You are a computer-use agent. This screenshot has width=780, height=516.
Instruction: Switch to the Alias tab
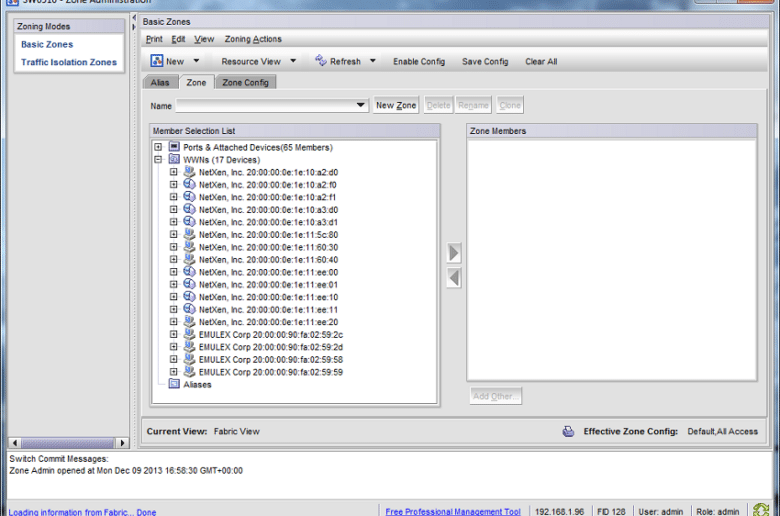coord(160,83)
